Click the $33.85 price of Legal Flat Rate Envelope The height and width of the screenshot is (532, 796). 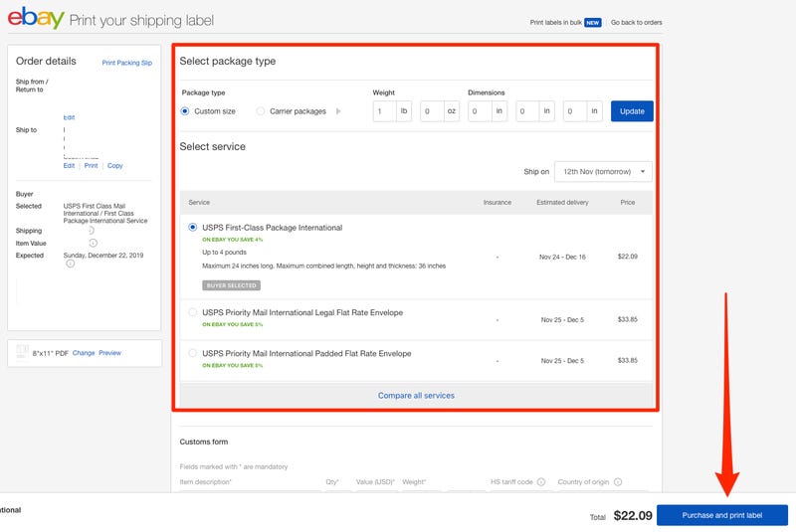point(628,319)
